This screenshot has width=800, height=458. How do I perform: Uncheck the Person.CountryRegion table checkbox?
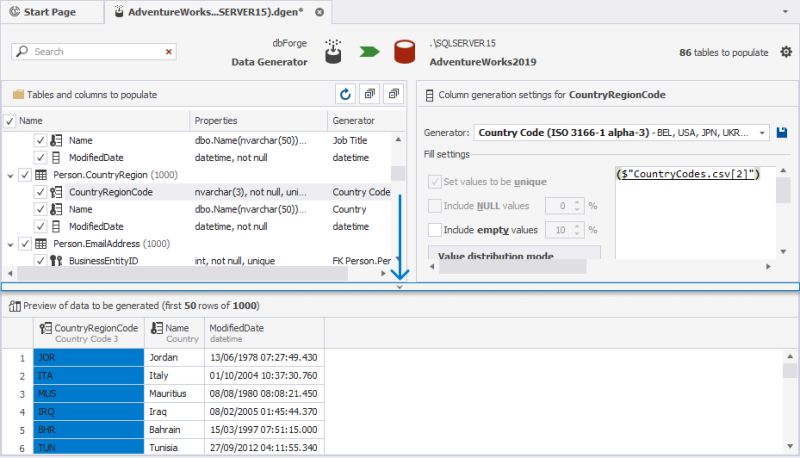coord(25,175)
